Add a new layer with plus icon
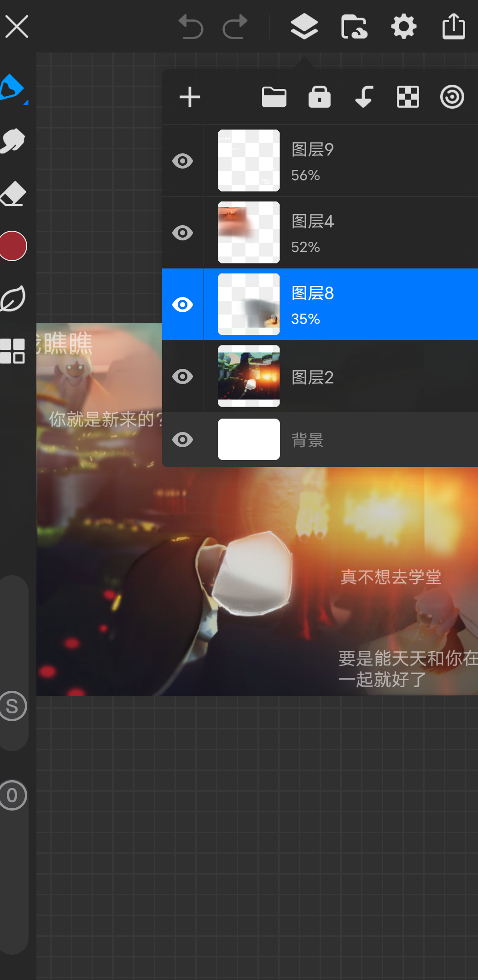 [190, 97]
